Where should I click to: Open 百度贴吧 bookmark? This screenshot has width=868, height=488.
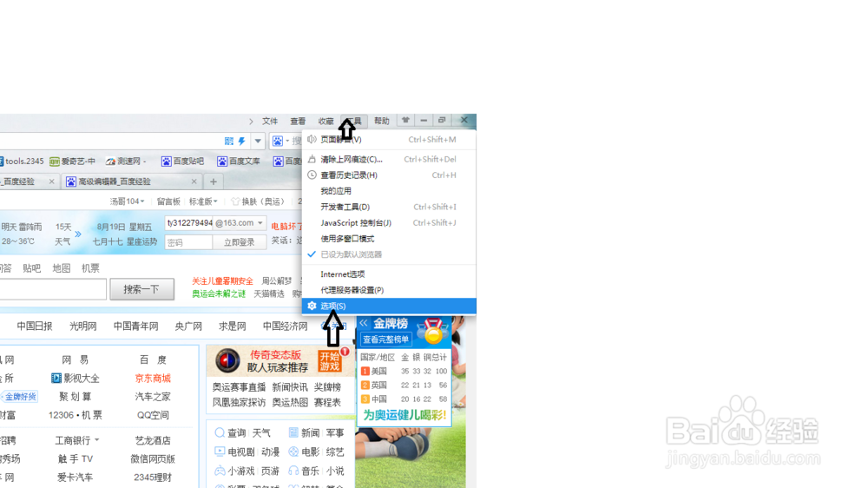tap(182, 162)
